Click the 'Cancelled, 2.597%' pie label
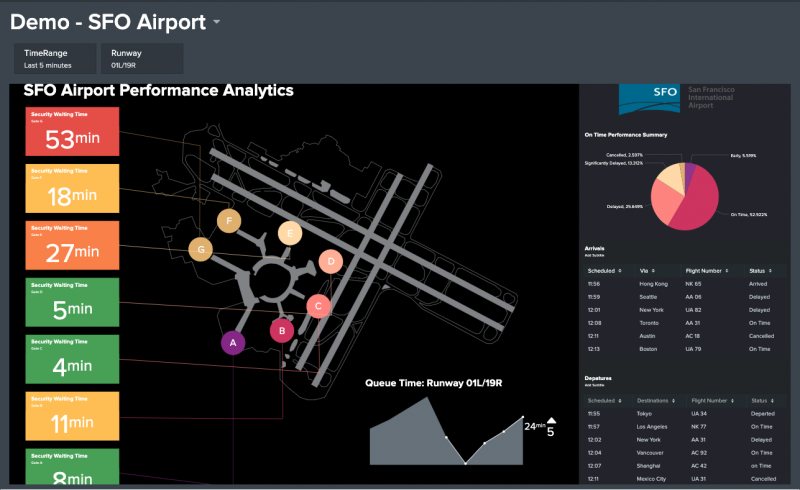Viewport: 800px width, 490px height. point(624,155)
